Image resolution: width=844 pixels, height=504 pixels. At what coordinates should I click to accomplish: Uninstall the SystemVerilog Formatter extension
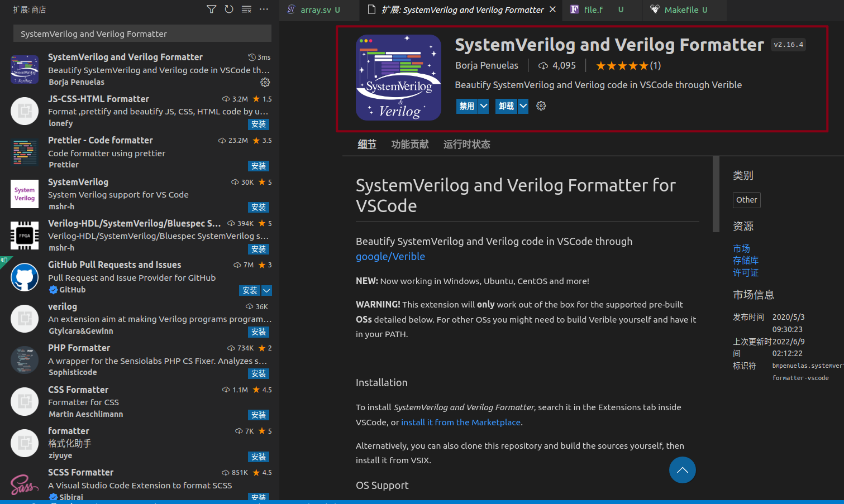coord(507,106)
